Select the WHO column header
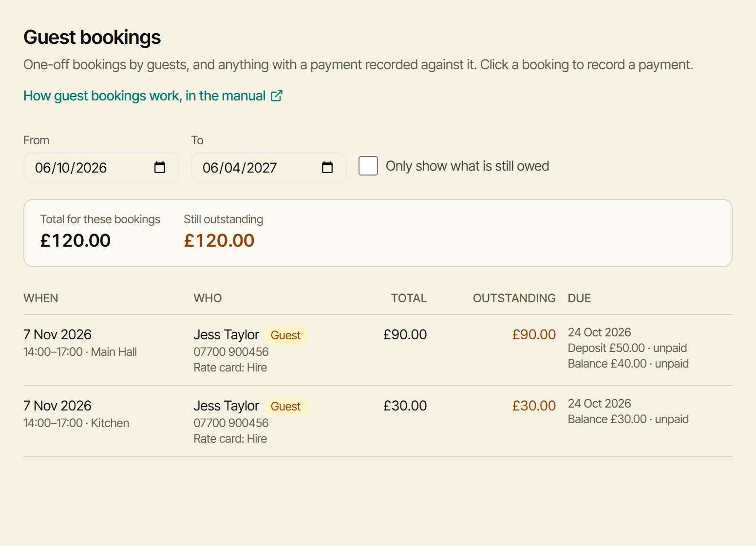Viewport: 756px width, 546px height. coord(208,298)
